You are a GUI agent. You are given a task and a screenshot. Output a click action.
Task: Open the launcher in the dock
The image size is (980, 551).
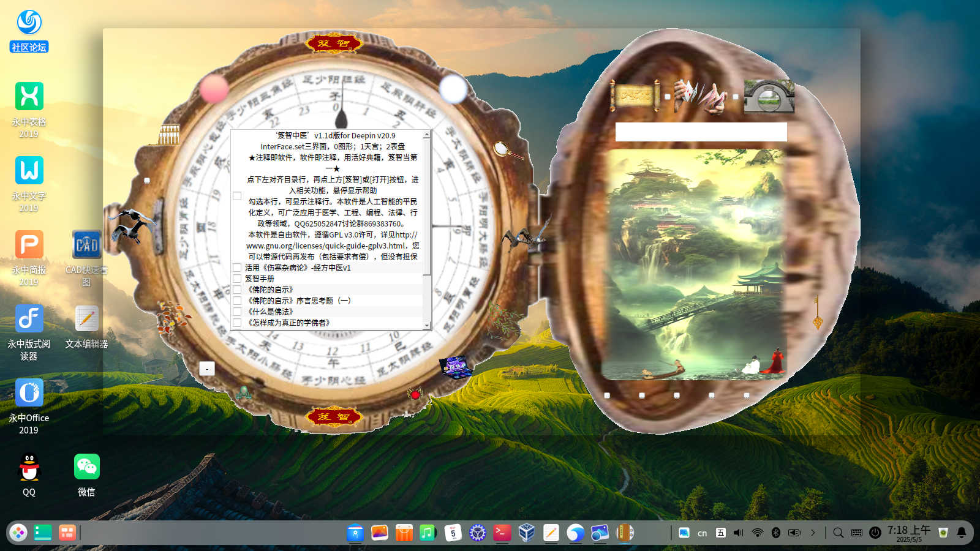pyautogui.click(x=18, y=533)
